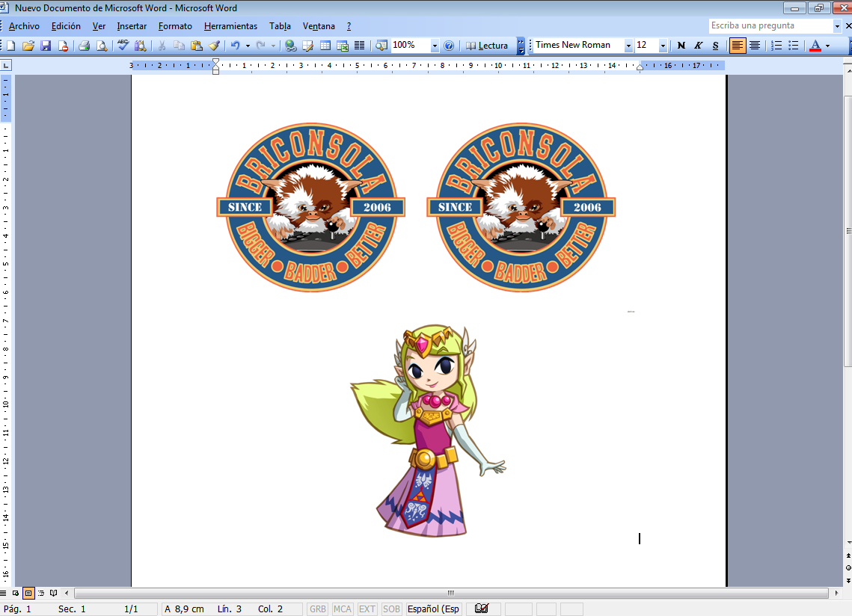852x616 pixels.
Task: Select the Format Painter brush
Action: click(214, 46)
